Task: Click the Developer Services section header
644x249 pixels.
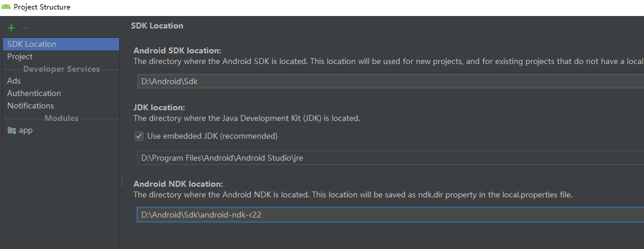Action: tap(61, 69)
